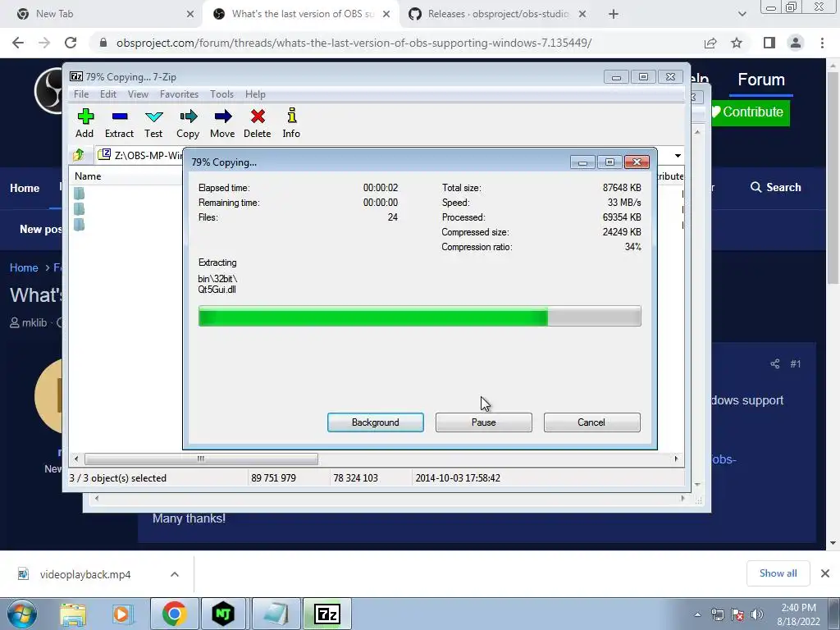Close the GitHub Releases tab
840x630 pixels.
click(583, 14)
